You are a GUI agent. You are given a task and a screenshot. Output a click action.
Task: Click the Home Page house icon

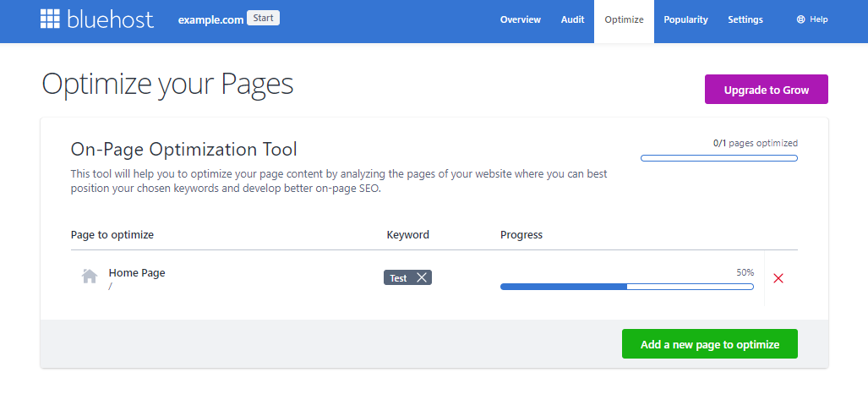(90, 277)
